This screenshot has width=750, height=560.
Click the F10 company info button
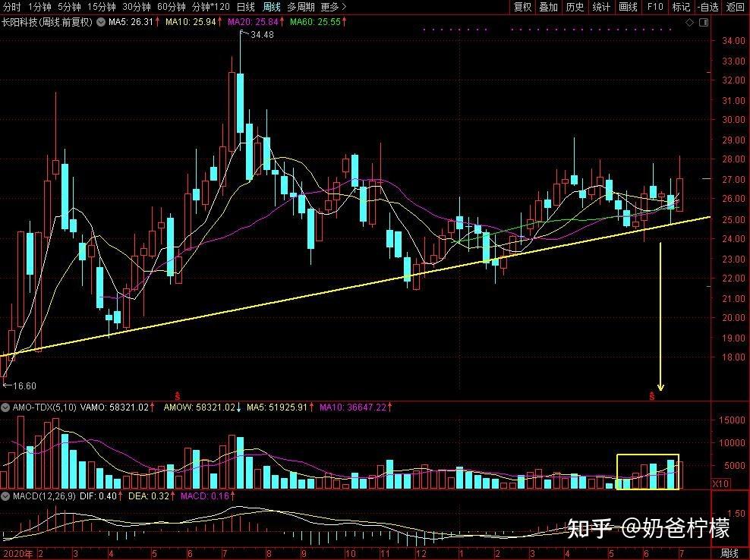click(654, 7)
